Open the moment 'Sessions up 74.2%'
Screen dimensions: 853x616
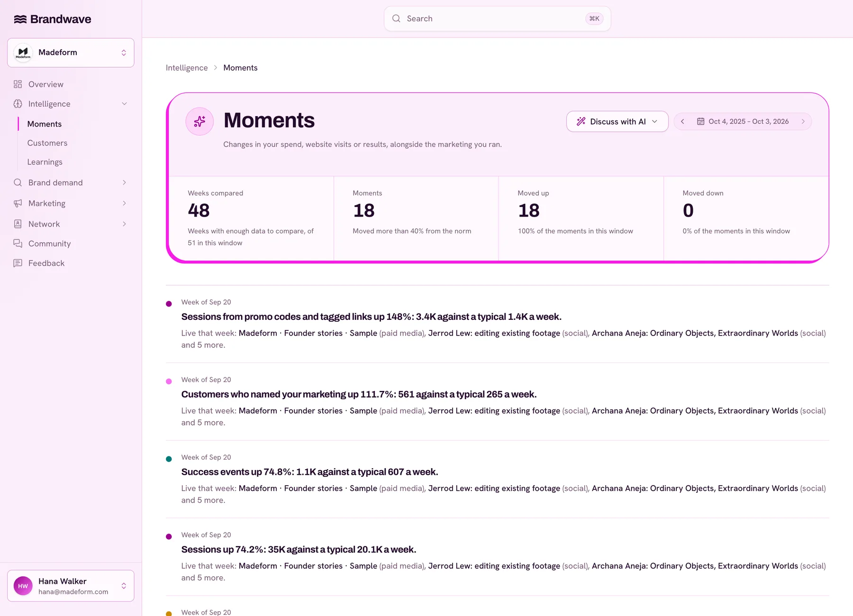[x=299, y=550]
